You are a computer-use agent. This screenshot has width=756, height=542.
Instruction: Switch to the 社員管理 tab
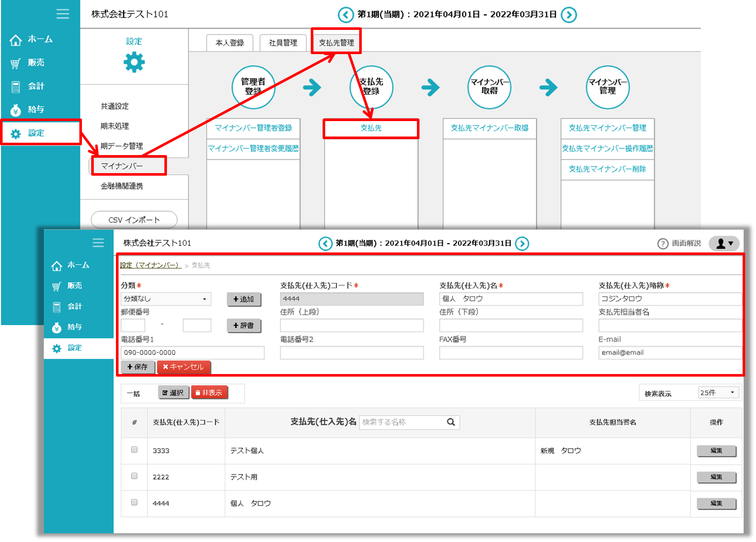(x=283, y=43)
